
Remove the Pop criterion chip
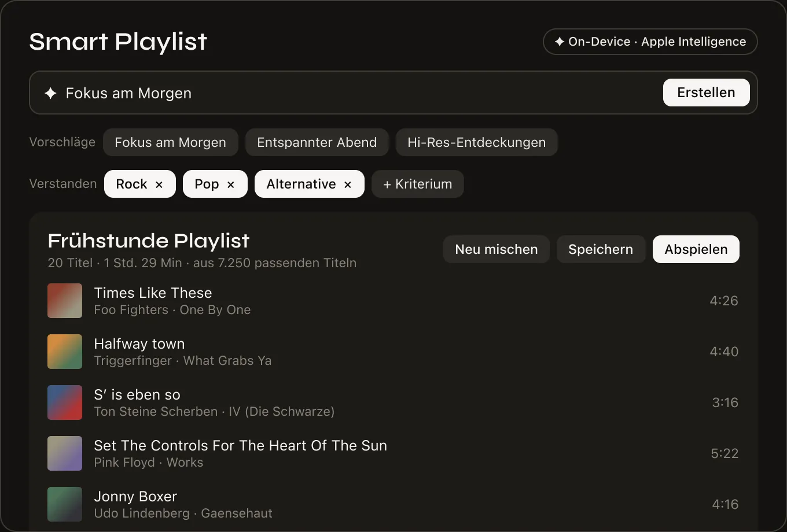(231, 184)
